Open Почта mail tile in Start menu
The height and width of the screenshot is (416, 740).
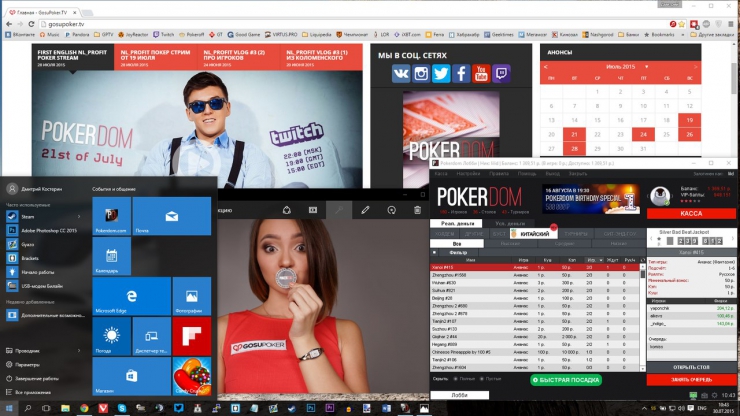pos(172,216)
